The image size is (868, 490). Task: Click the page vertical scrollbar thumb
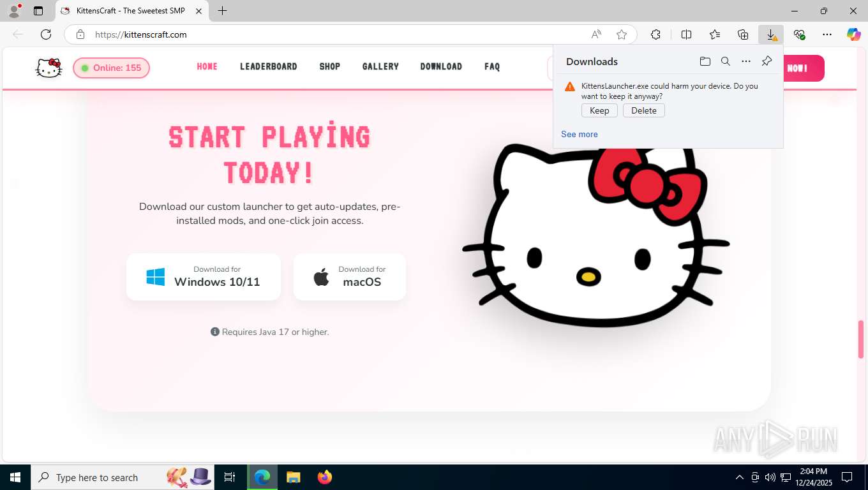pyautogui.click(x=861, y=339)
